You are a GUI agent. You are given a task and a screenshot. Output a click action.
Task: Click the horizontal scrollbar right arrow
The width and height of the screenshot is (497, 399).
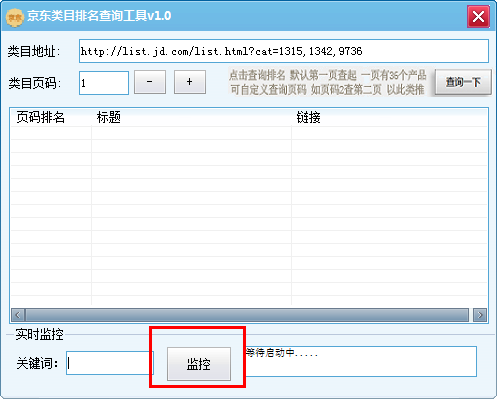480,315
